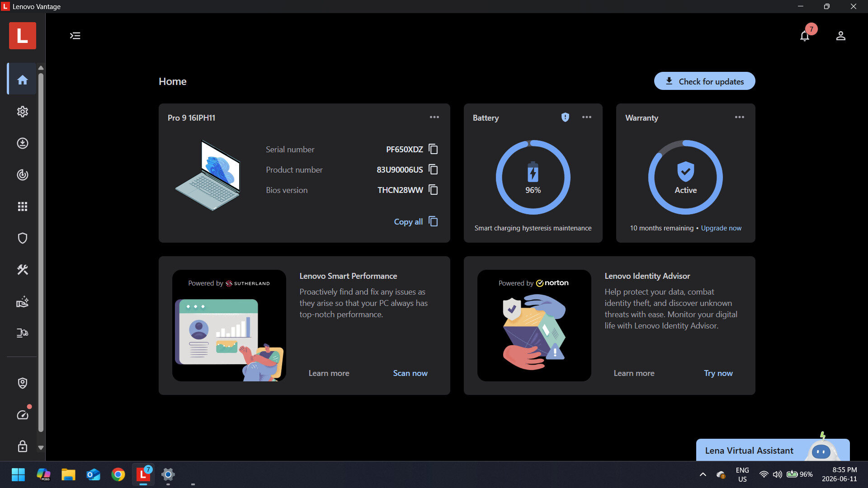Open the device delivery icon in sidebar
Viewport: 868px width, 488px height.
pyautogui.click(x=22, y=333)
